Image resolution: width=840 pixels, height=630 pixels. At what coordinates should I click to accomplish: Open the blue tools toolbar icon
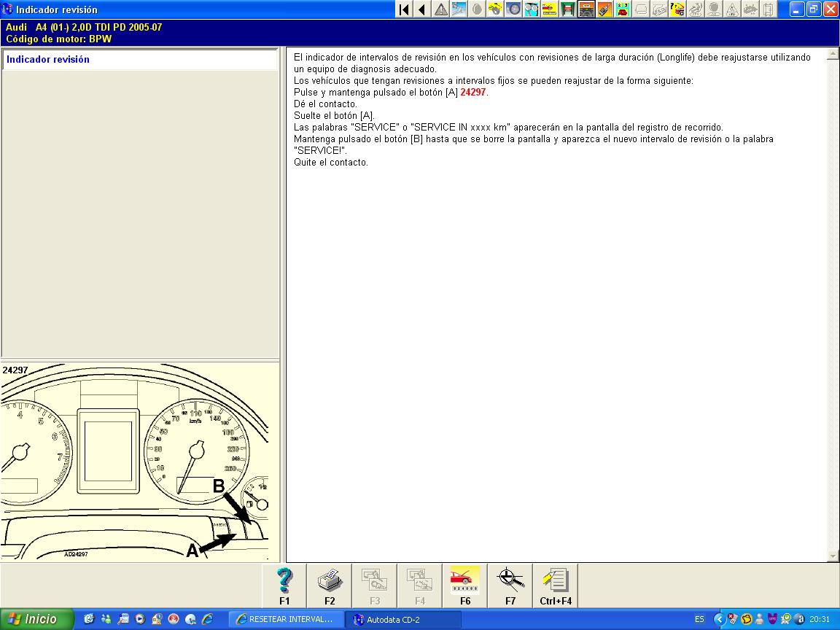(x=459, y=9)
